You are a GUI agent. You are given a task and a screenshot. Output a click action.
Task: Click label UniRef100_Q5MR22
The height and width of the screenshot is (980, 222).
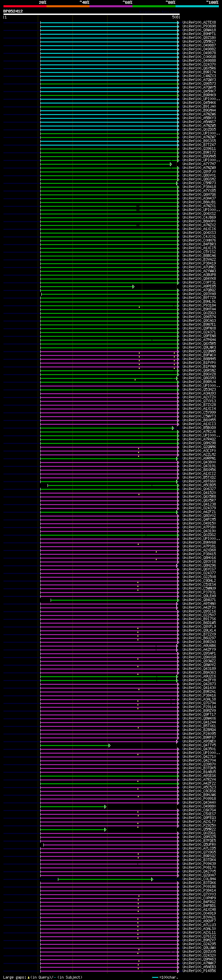click(x=199, y=829)
